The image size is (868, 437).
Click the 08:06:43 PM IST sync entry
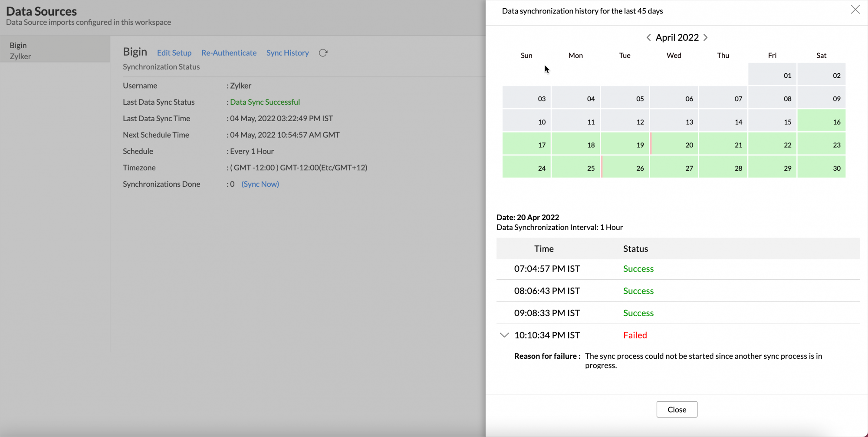(x=678, y=291)
